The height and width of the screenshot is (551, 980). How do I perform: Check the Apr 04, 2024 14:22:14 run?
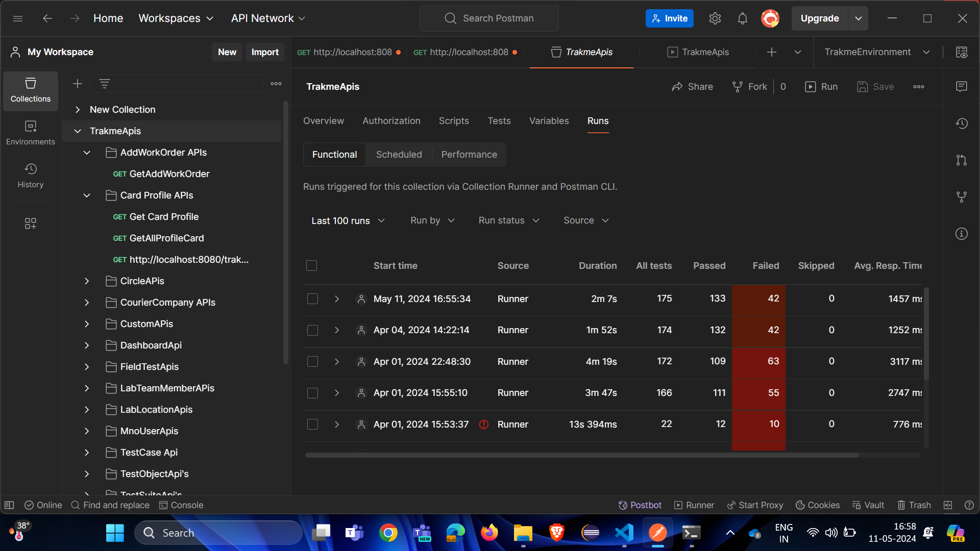coord(313,331)
